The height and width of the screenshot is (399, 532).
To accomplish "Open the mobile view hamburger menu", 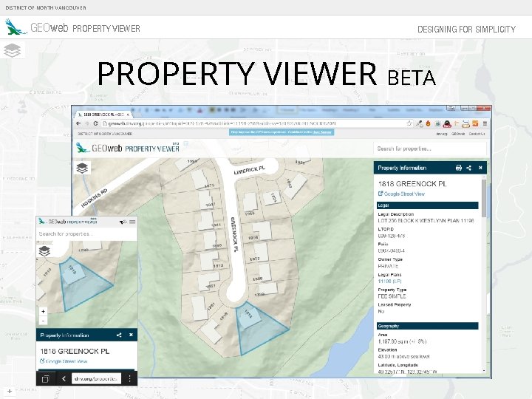I will [132, 222].
